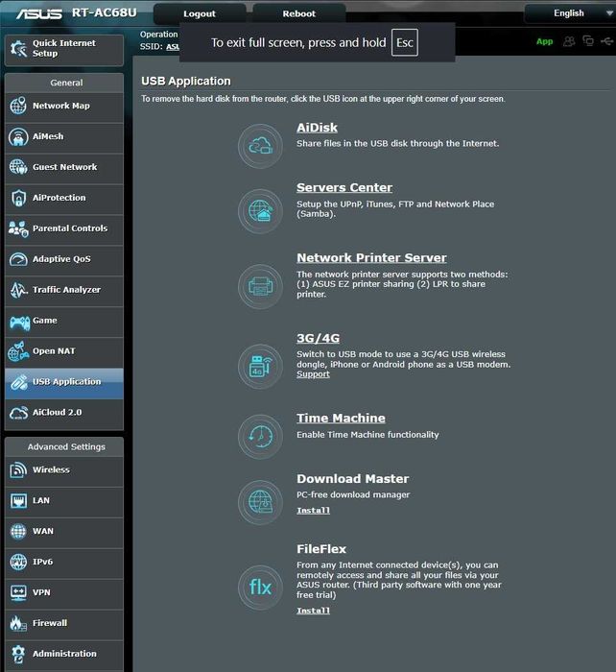Image resolution: width=616 pixels, height=672 pixels.
Task: Click the Adaptive QoS gauge icon
Action: (x=18, y=259)
